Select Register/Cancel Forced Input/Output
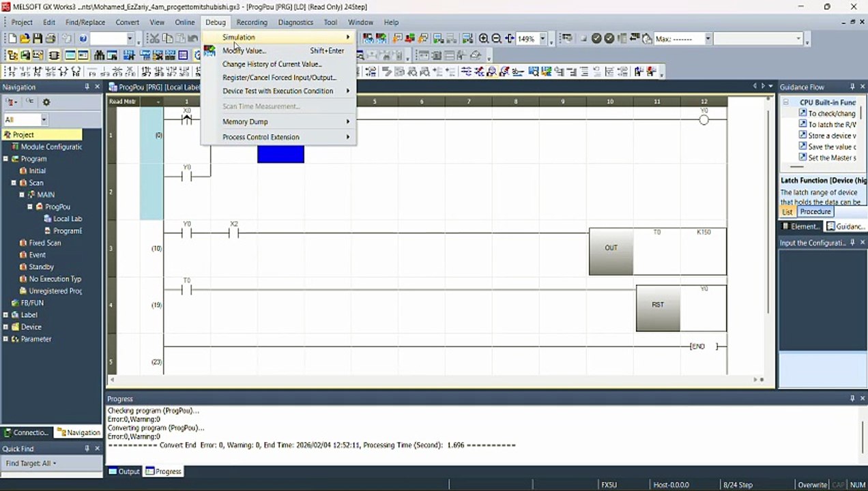This screenshot has height=491, width=868. tap(278, 78)
